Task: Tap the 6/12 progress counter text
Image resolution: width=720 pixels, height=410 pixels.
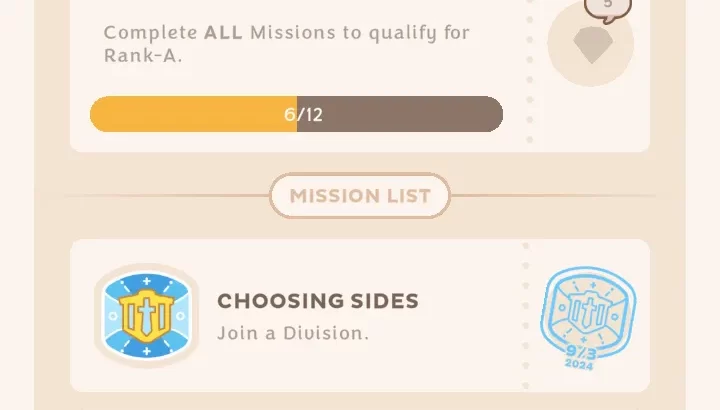Action: [303, 114]
